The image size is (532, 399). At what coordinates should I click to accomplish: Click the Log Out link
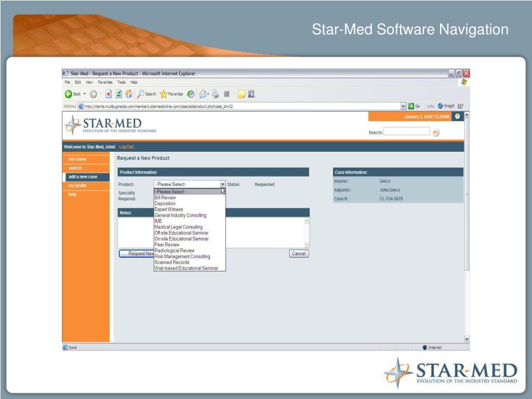[x=126, y=147]
